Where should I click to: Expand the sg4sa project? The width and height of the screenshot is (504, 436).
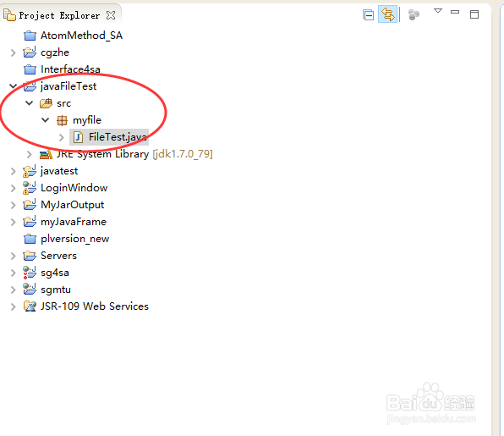click(x=14, y=273)
